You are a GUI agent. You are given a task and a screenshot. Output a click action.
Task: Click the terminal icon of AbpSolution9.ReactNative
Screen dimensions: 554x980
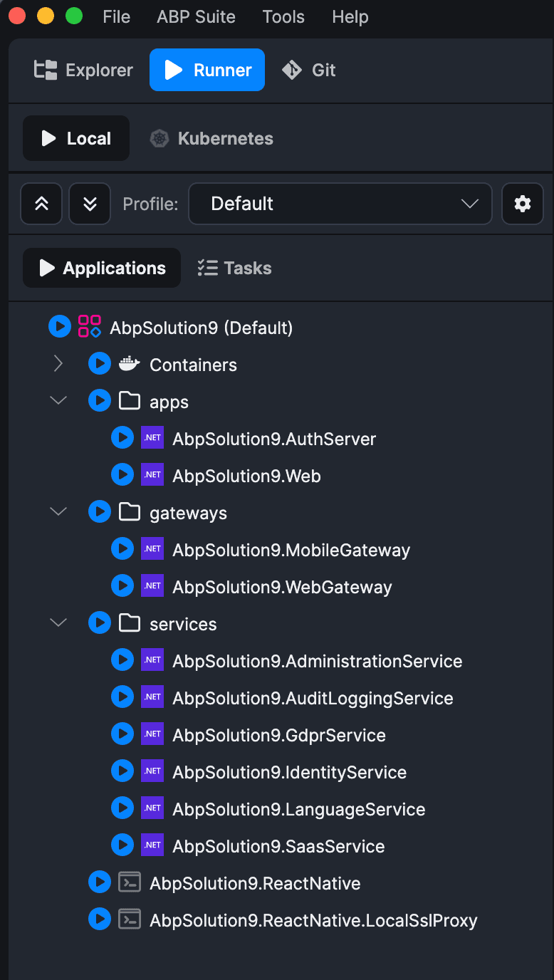click(x=130, y=883)
